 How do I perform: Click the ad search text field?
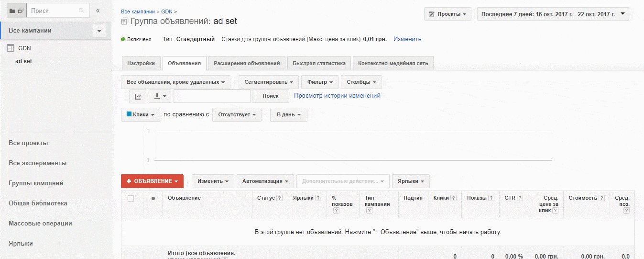(212, 96)
